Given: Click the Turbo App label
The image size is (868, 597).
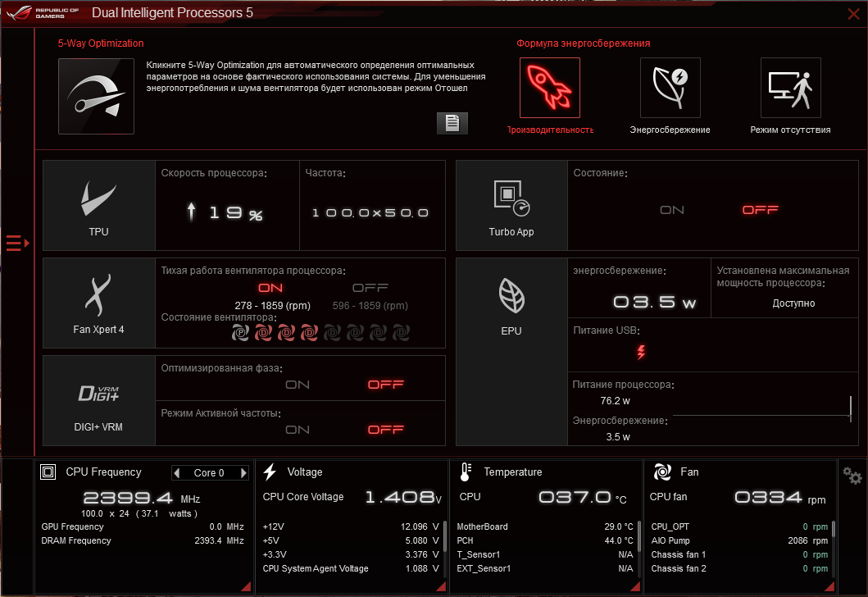Looking at the screenshot, I should (x=511, y=232).
